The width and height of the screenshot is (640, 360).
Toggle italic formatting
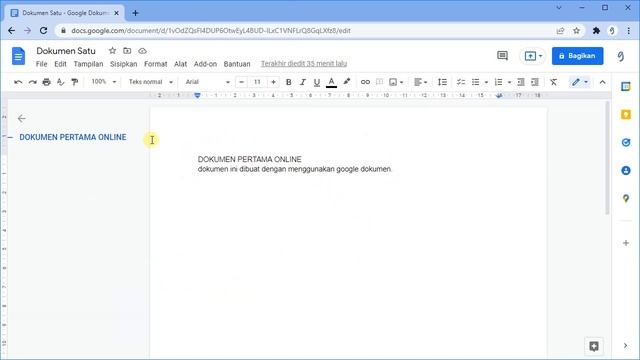click(302, 82)
